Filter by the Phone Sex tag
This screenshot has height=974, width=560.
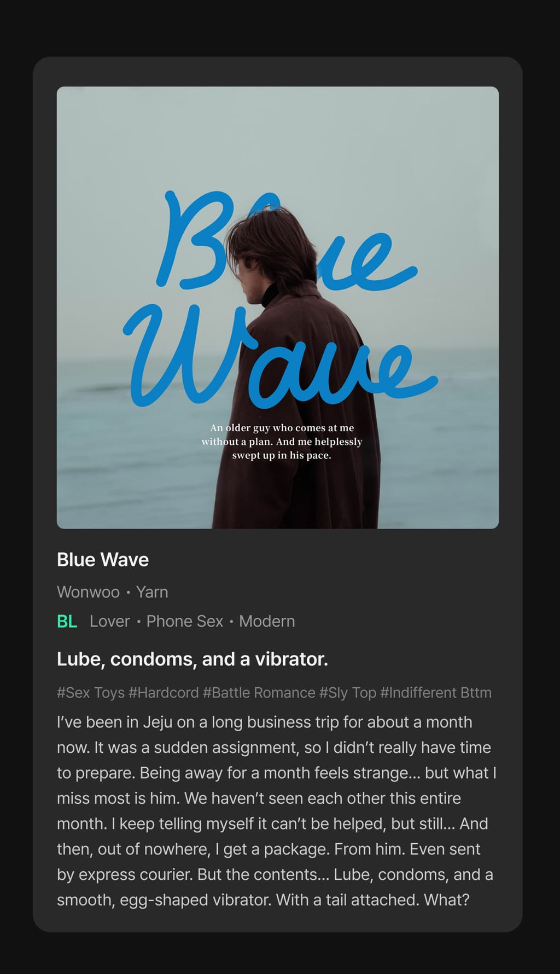pos(185,622)
